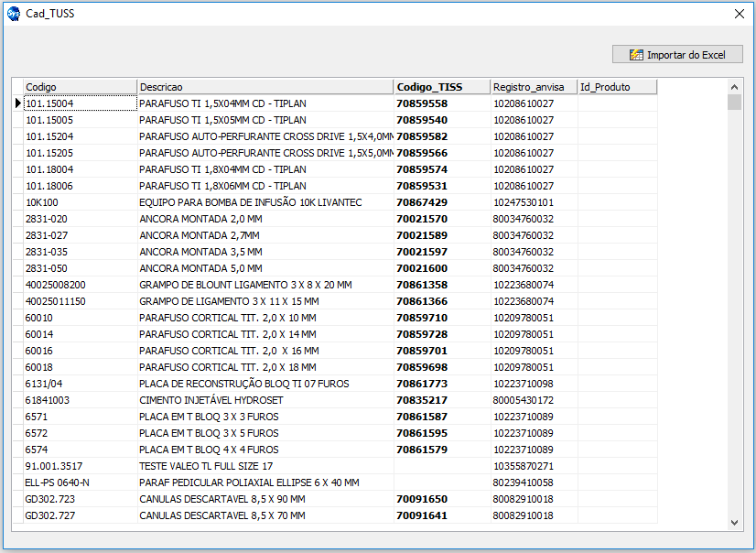Viewport: 756px width, 553px height.
Task: Click the Importar do Excel button
Action: (x=677, y=55)
